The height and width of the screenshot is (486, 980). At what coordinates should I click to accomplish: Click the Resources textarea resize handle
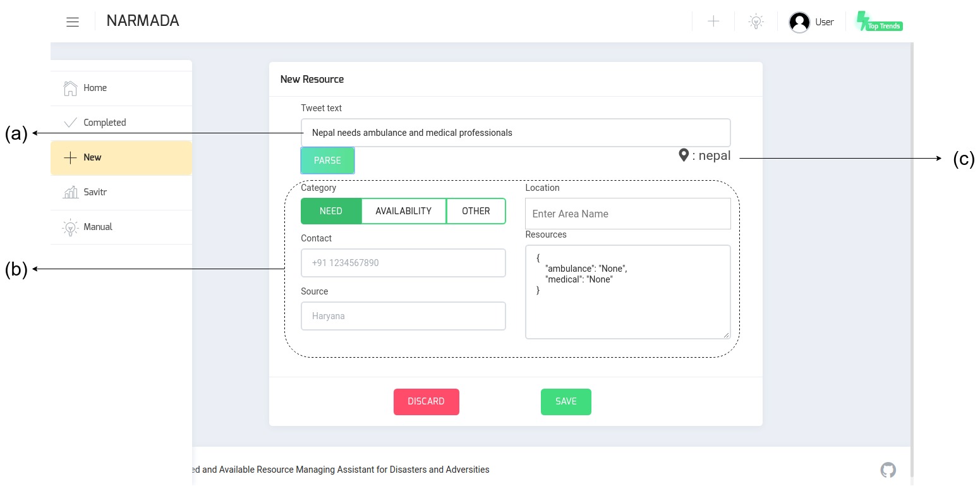726,334
